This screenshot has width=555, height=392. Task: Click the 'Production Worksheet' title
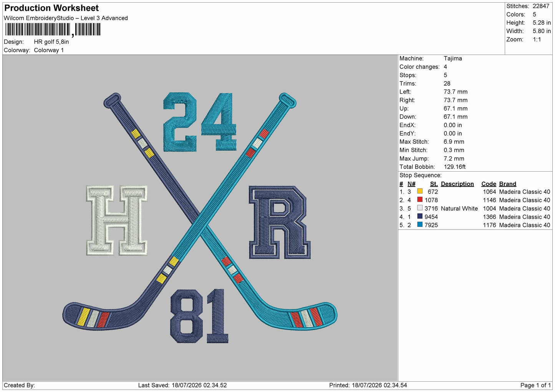(51, 8)
